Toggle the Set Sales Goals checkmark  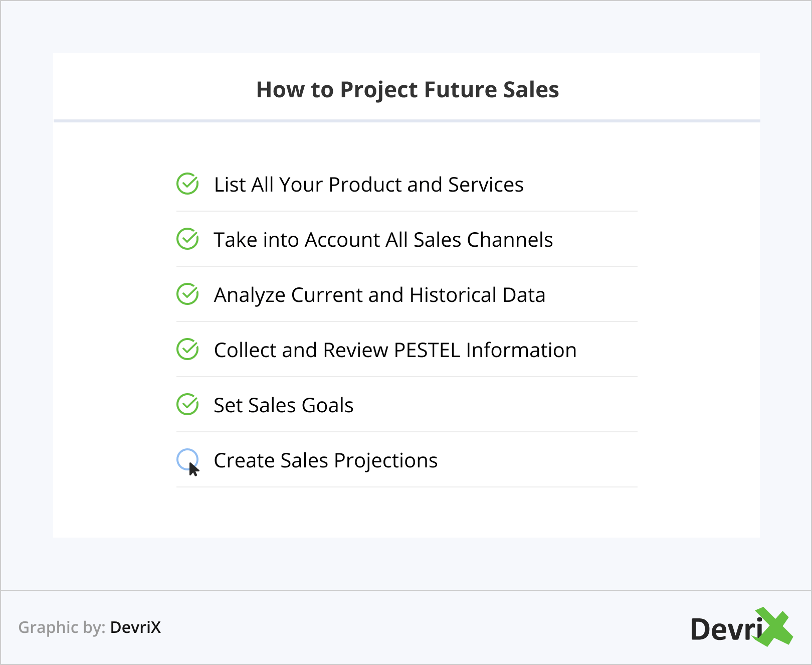pos(187,405)
